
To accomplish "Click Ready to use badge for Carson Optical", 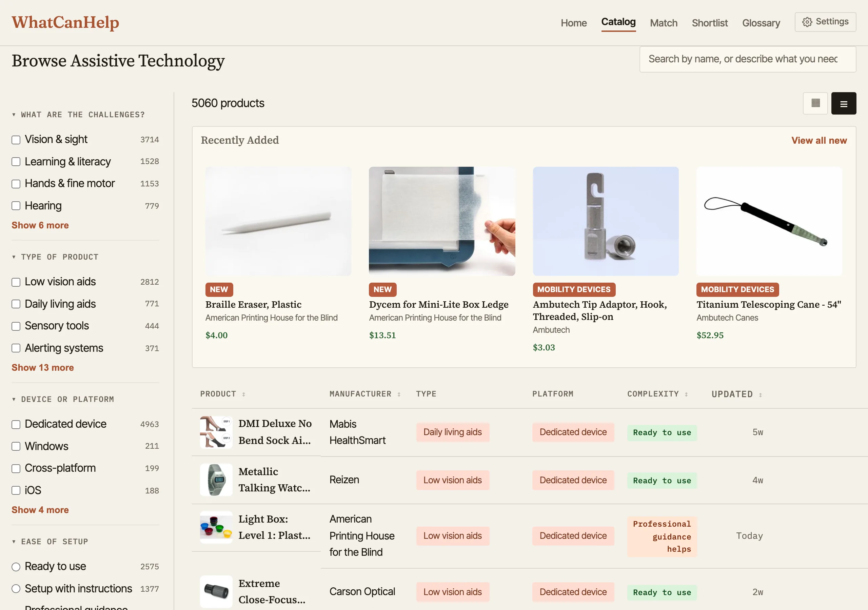I will (662, 592).
